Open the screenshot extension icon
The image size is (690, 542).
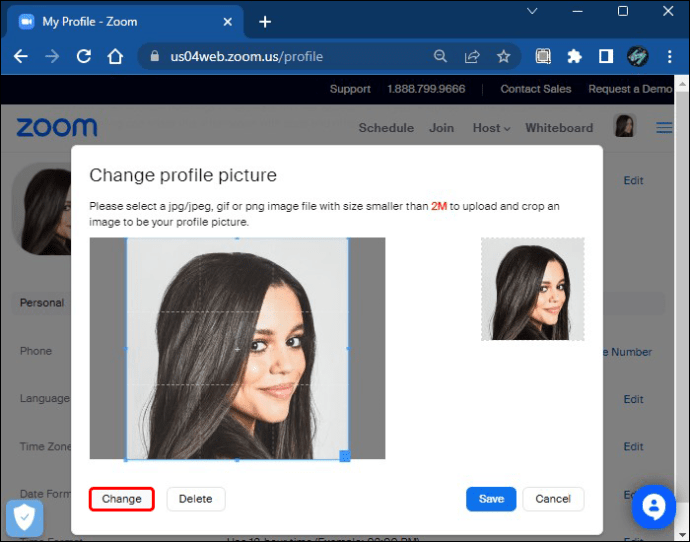(543, 56)
